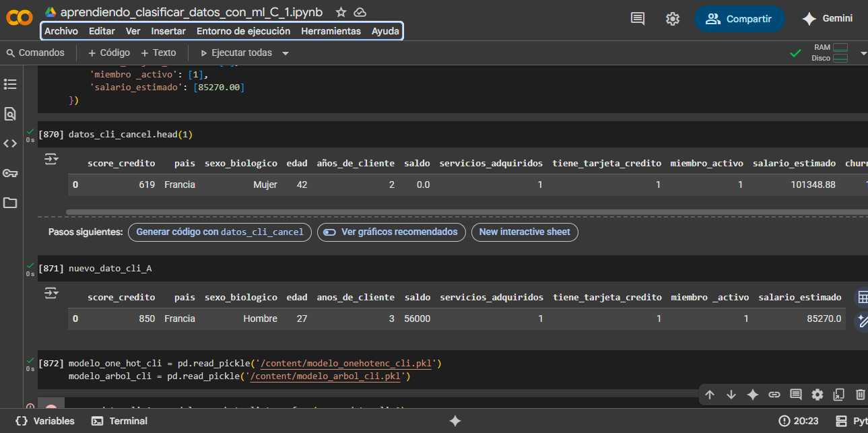Open find and replace in the sidebar
Screen dimensions: 868x433
click(x=10, y=114)
